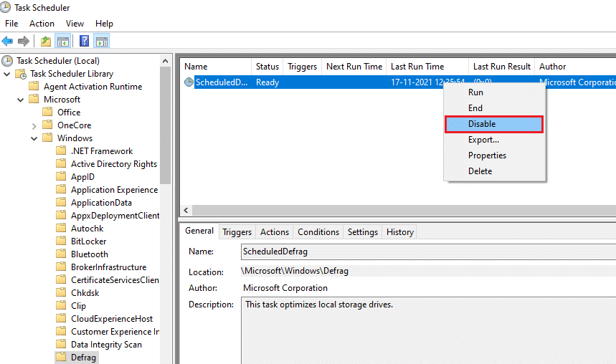Viewport: 616px width, 364px height.
Task: Select the .NET Framework tree item
Action: click(x=102, y=151)
